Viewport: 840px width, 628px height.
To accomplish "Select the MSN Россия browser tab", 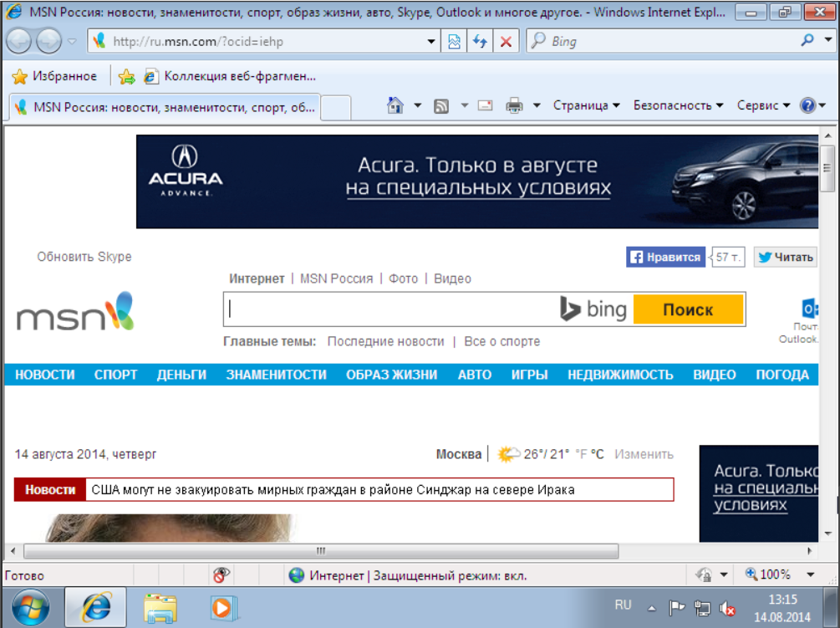I will pos(165,107).
